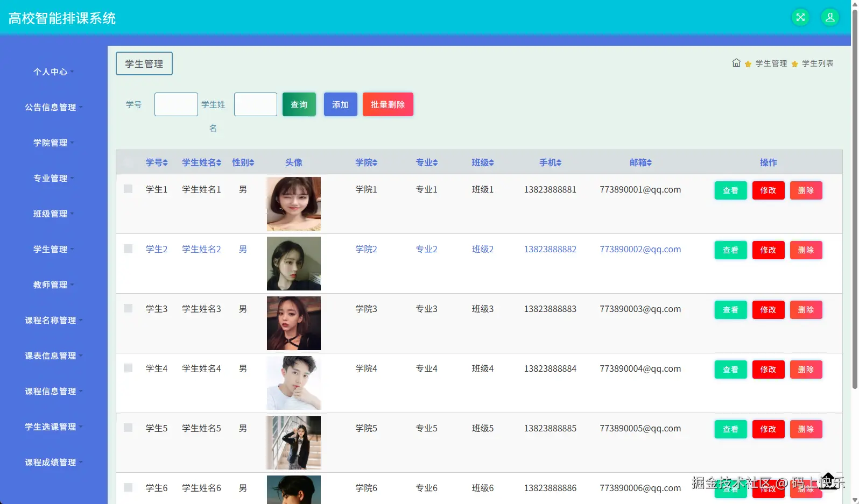Screen dimensions: 859x504
Task: Sort by 邮箱 column arrows
Action: [649, 162]
